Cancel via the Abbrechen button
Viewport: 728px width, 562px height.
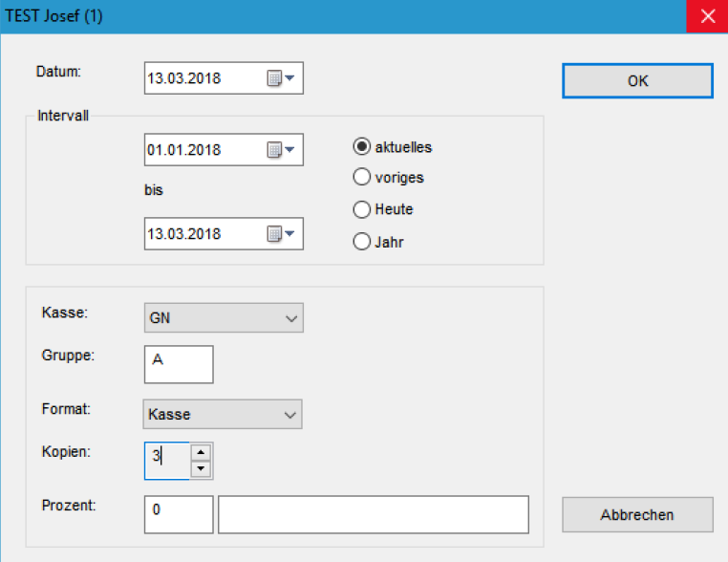(x=637, y=514)
